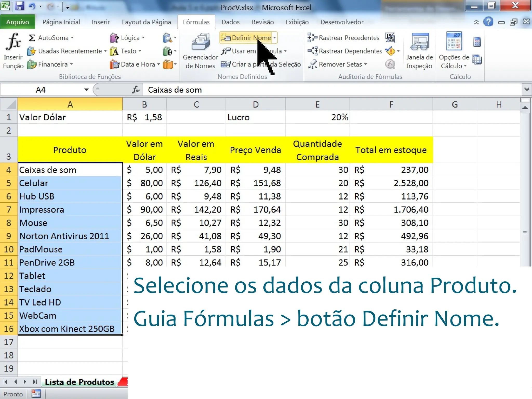Click macro record icon in status bar
This screenshot has width=532, height=399.
(36, 394)
